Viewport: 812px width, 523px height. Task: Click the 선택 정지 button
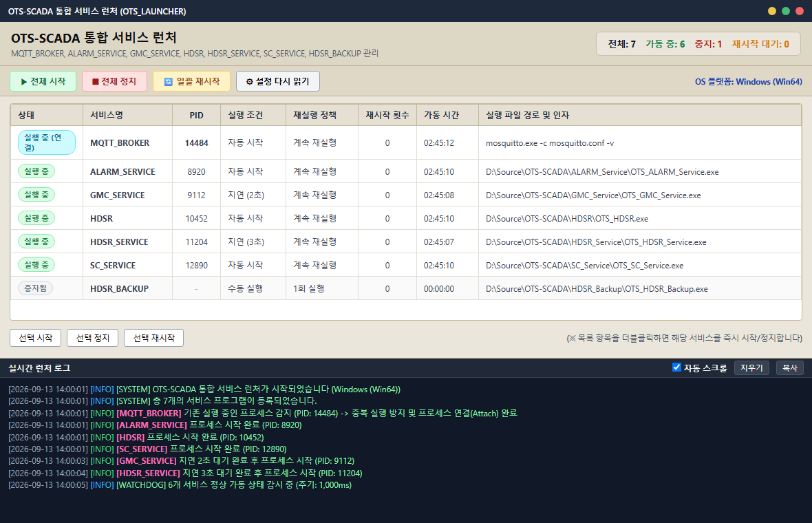(93, 338)
